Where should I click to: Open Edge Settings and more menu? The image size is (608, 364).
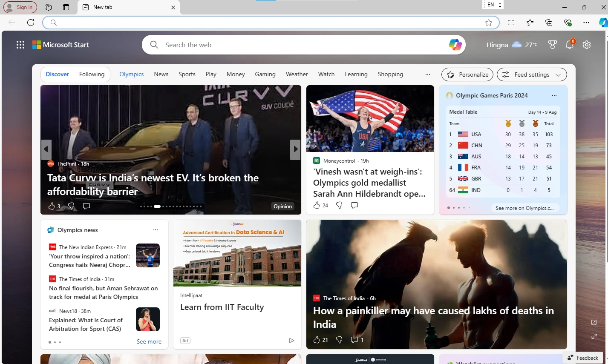586,23
